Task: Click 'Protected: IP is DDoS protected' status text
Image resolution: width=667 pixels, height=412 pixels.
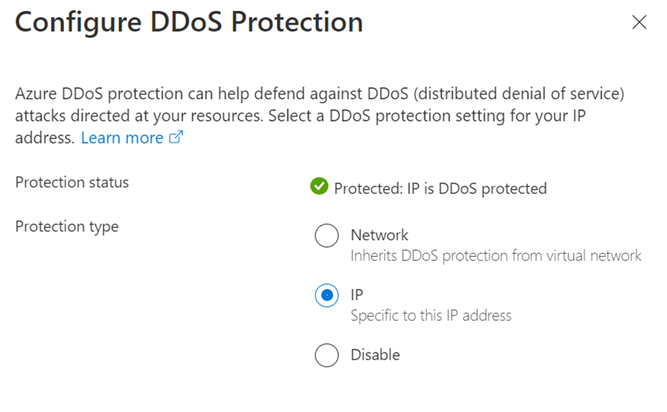Action: [440, 188]
